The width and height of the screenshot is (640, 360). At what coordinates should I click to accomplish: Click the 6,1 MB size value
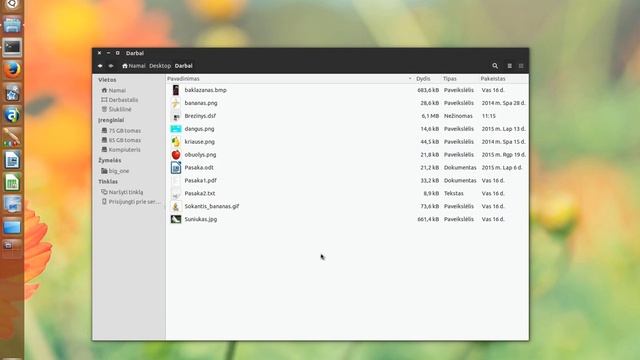click(430, 116)
